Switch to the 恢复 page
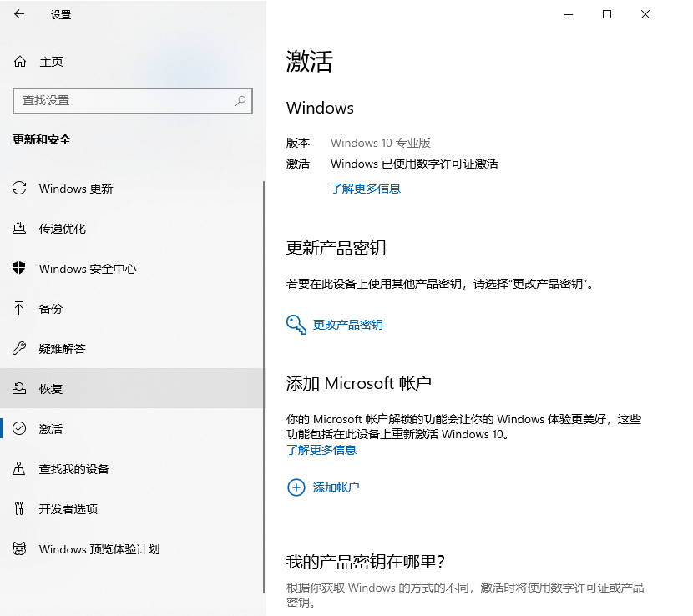Image resolution: width=693 pixels, height=616 pixels. (x=132, y=388)
